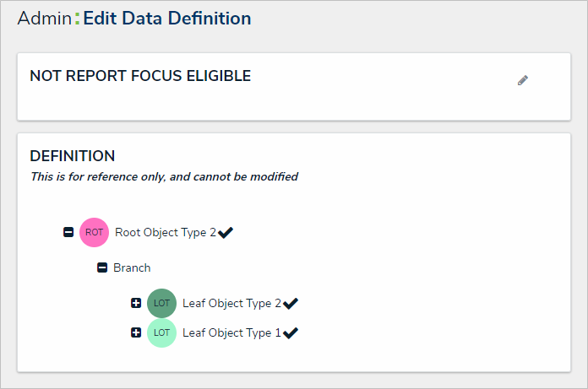Select Root Object Type 2 label

point(166,232)
